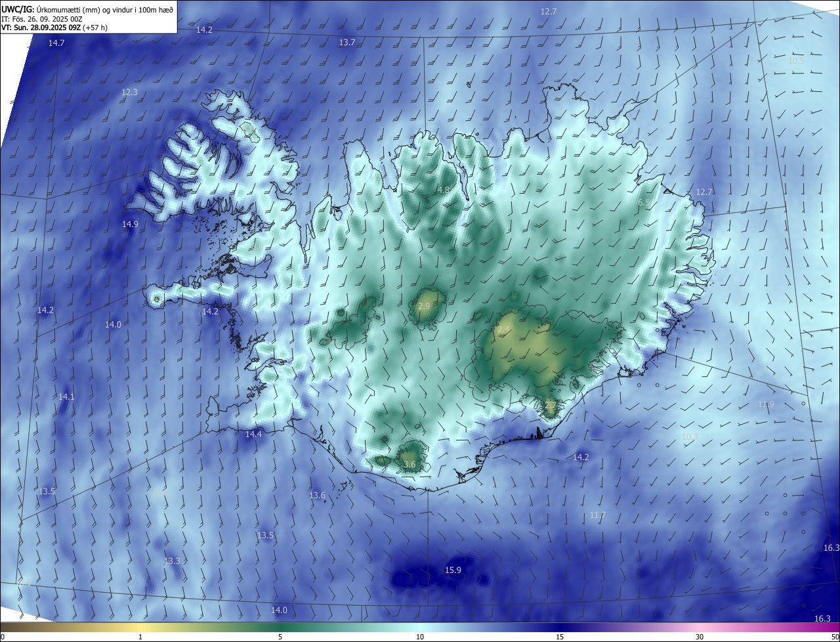840x642 pixels.
Task: Click the 14.1 value label
Action: tap(66, 397)
